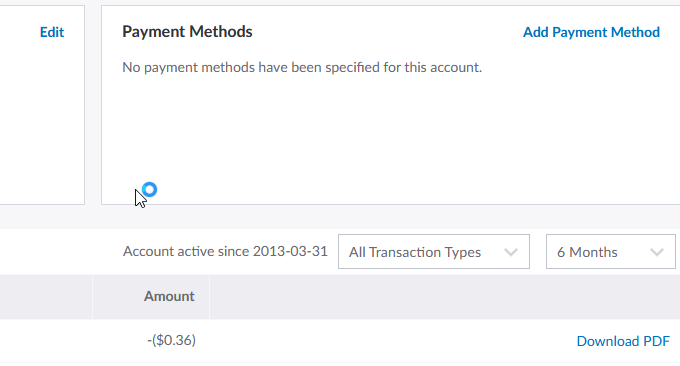680x366 pixels.
Task: Download PDF for the -($0.36) transaction
Action: [x=623, y=341]
